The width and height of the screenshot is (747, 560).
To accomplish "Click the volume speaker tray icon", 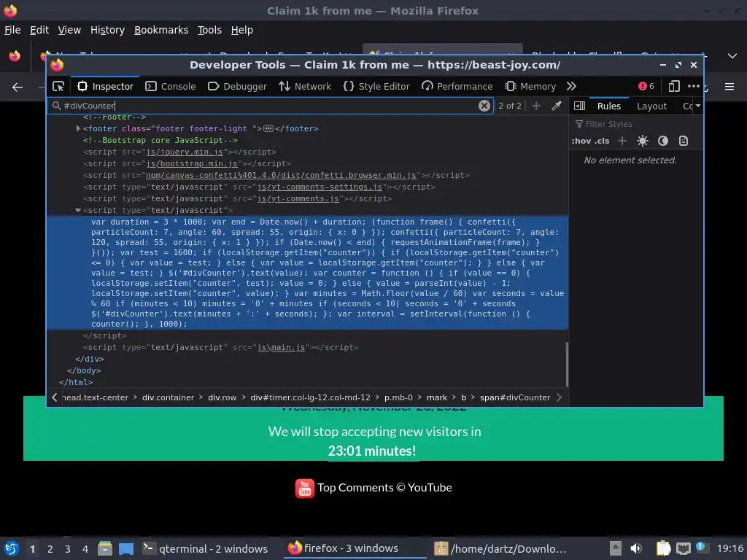I will click(636, 548).
